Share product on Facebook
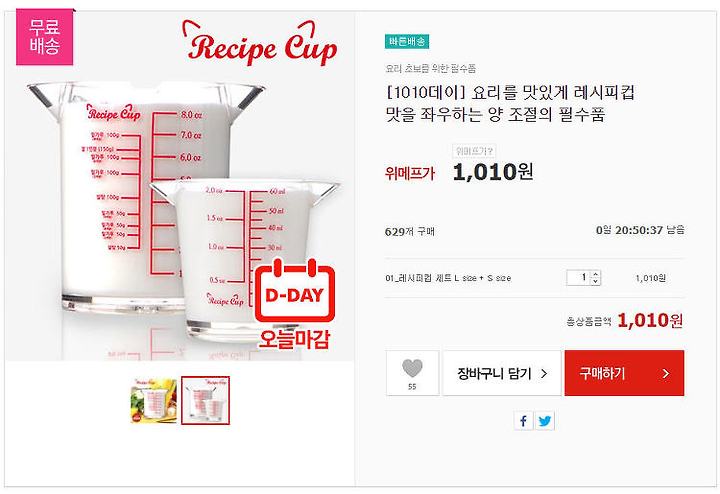The width and height of the screenshot is (720, 494). tap(523, 421)
